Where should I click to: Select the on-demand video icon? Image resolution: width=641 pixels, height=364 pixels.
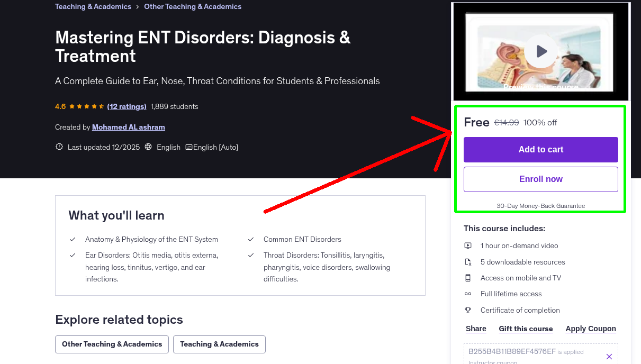(x=468, y=245)
